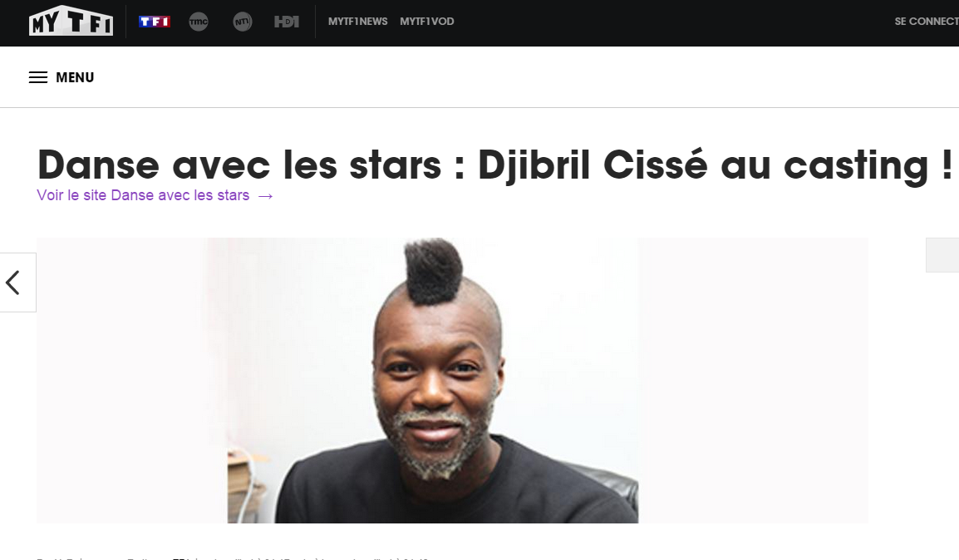
Task: Open the MYTF1VOD section
Action: 427,22
